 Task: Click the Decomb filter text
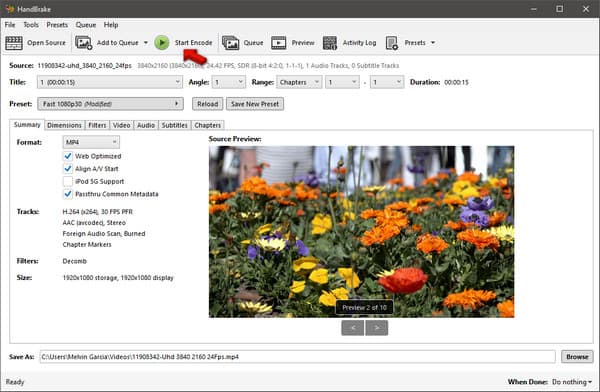75,261
